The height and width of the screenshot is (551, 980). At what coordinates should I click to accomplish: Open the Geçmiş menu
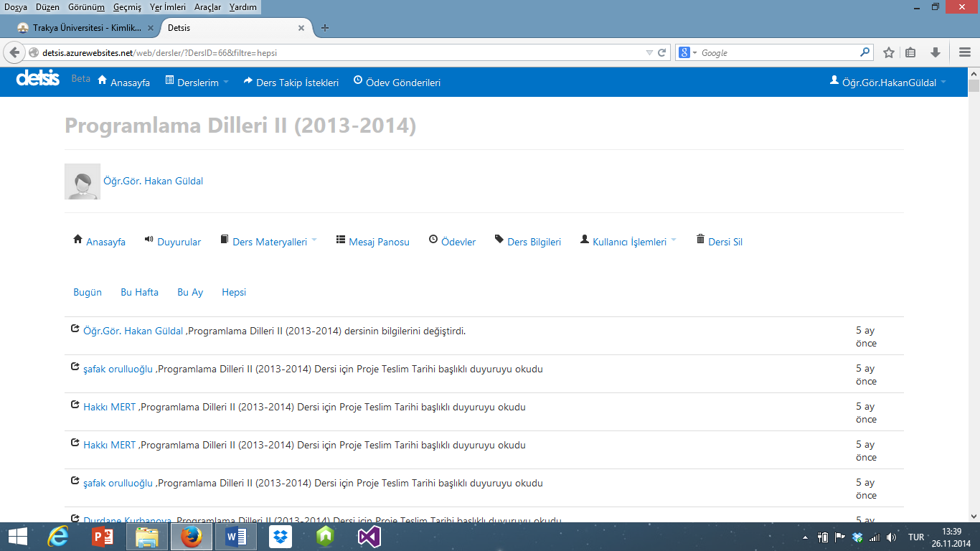coord(127,7)
